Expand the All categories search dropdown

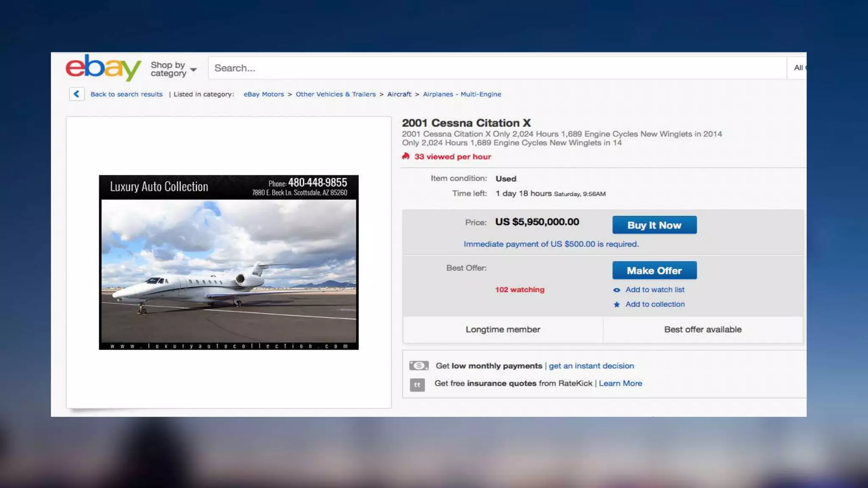coord(798,68)
